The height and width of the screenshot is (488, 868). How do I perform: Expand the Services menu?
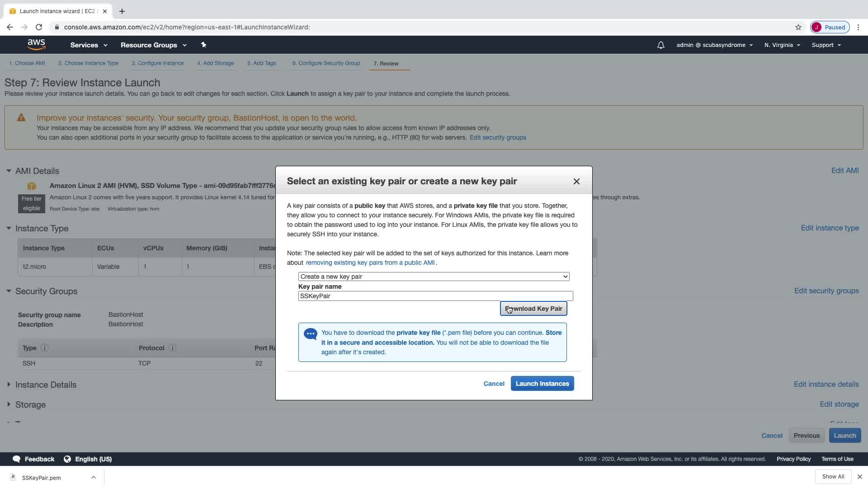click(x=89, y=45)
